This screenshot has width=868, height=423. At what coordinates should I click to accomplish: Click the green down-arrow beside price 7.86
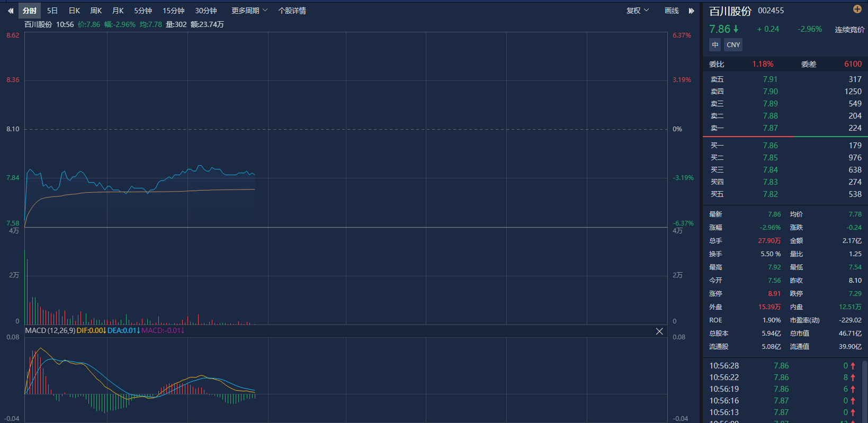tap(736, 29)
